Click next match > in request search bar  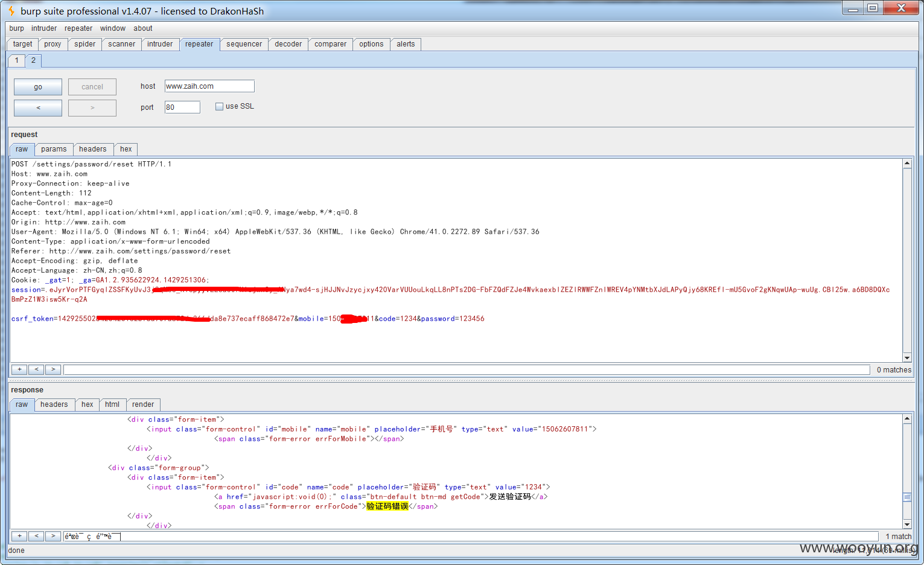(53, 369)
